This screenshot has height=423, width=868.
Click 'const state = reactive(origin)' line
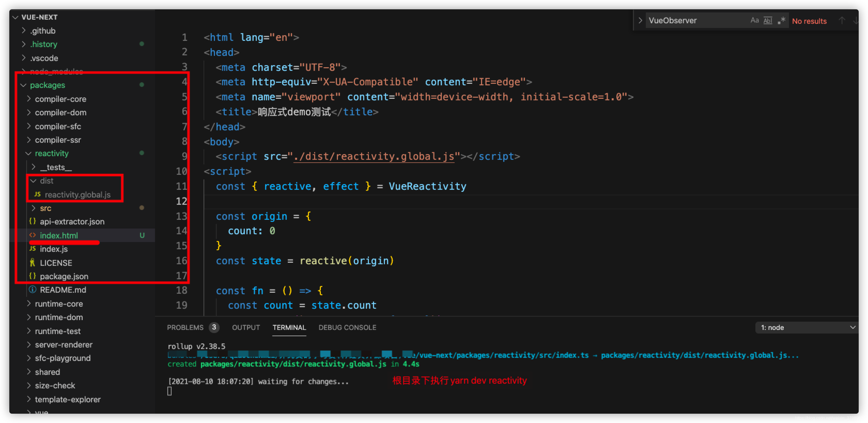click(305, 261)
